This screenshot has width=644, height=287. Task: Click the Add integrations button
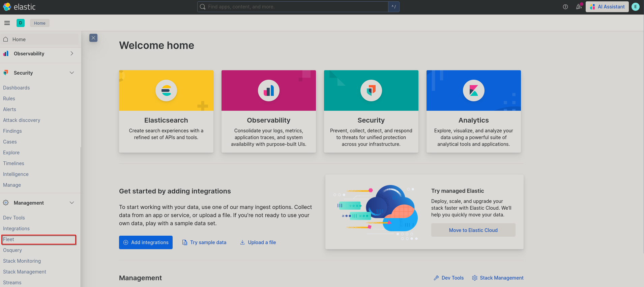(146, 242)
